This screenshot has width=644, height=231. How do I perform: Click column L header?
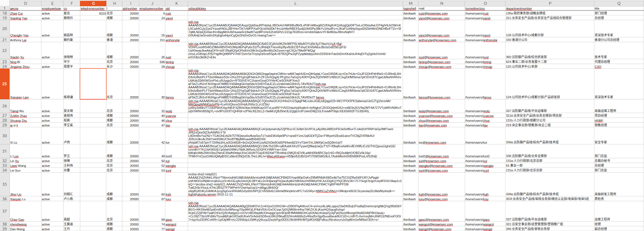click(295, 3)
